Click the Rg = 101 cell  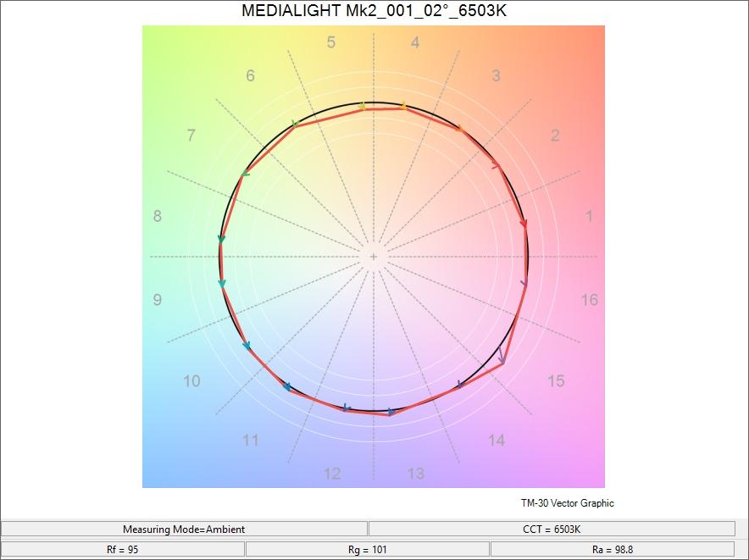point(368,549)
